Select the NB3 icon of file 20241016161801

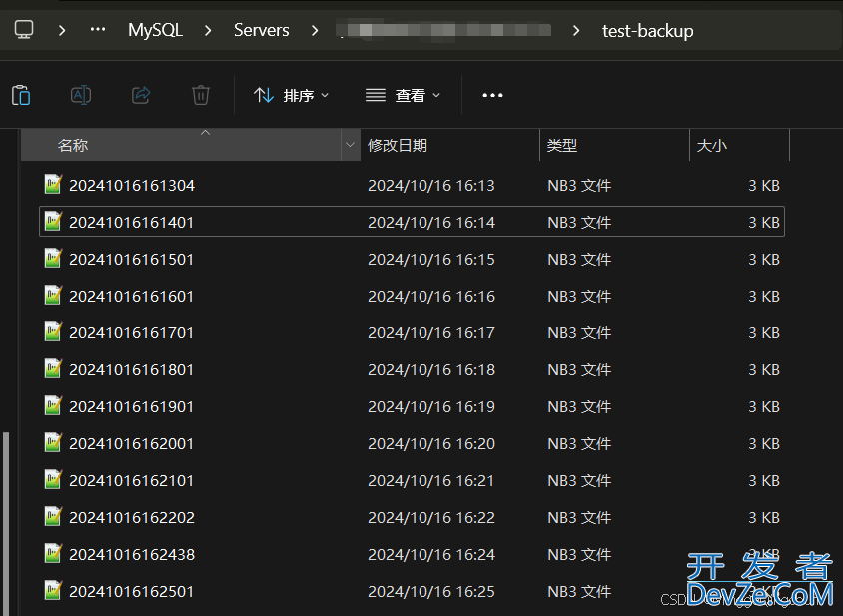53,368
